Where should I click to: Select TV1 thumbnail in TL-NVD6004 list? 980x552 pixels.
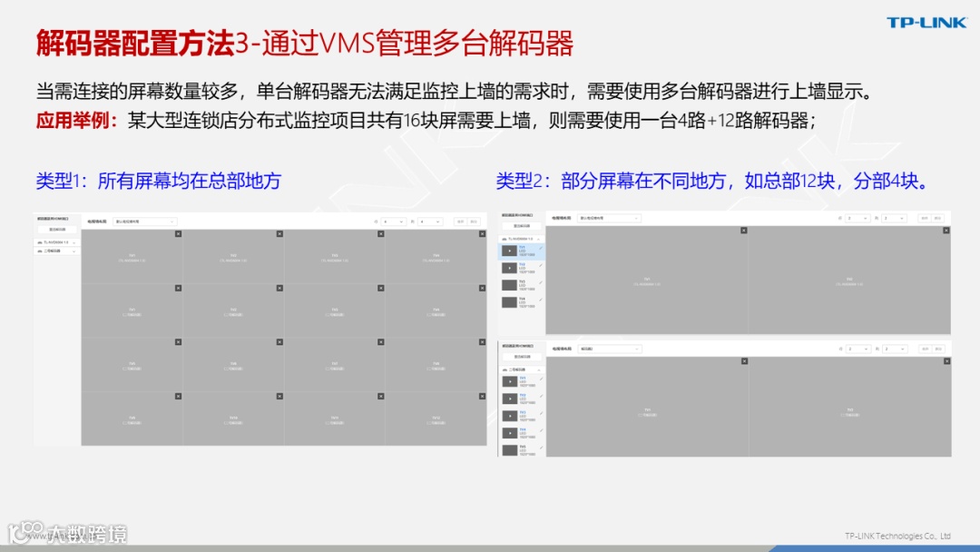[509, 251]
